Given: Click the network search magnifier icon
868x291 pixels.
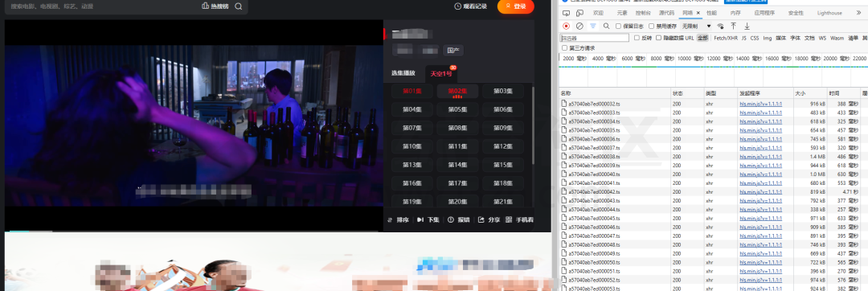Looking at the screenshot, I should point(606,26).
